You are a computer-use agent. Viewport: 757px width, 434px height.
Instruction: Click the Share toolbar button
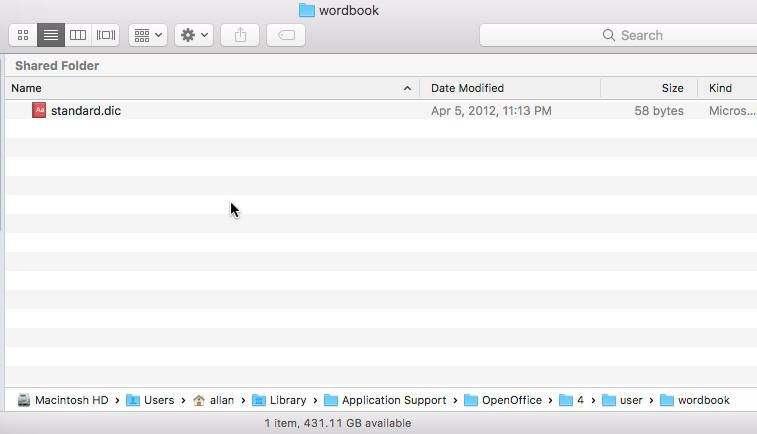point(240,35)
